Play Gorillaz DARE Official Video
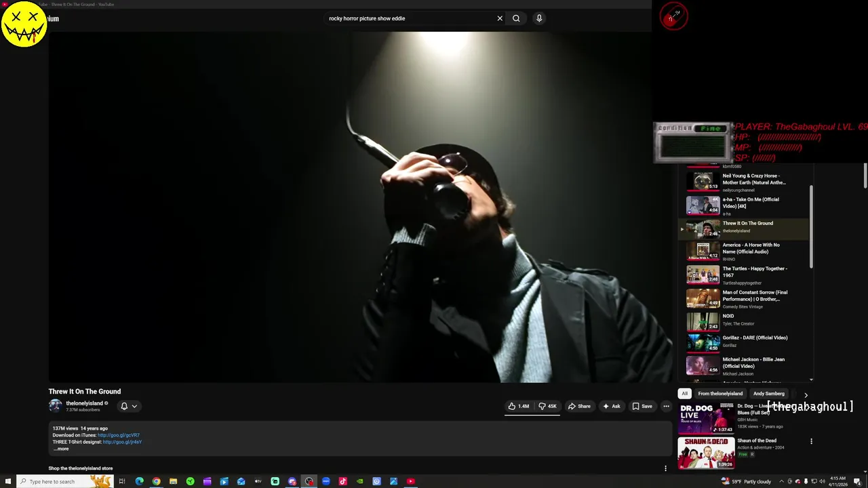Image resolution: width=868 pixels, height=488 pixels. (x=744, y=342)
